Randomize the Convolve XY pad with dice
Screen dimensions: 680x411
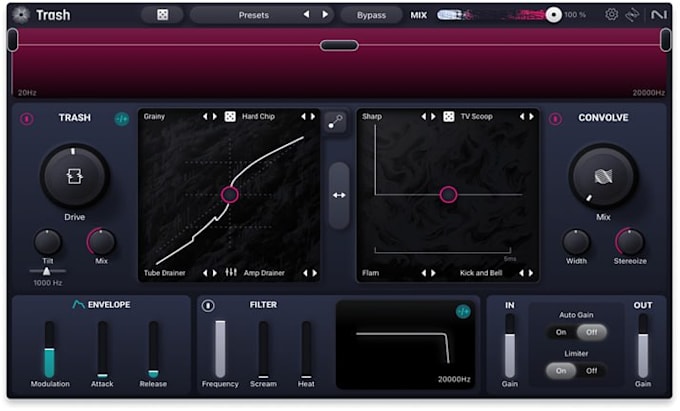[x=449, y=116]
